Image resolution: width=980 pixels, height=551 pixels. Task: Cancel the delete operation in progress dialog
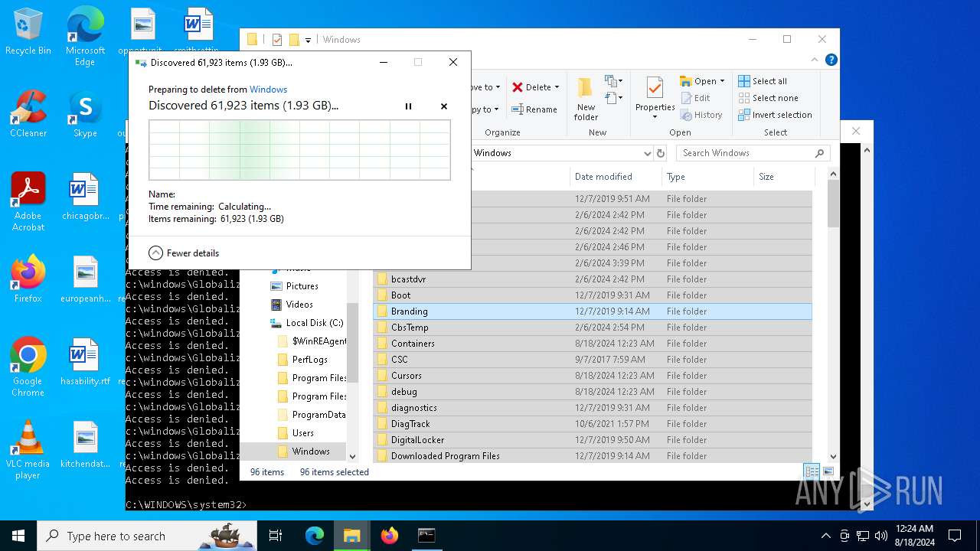coord(444,106)
